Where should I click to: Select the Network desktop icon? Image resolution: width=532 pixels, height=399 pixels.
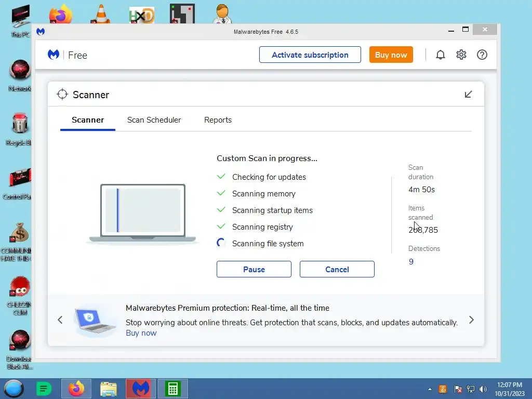20,75
